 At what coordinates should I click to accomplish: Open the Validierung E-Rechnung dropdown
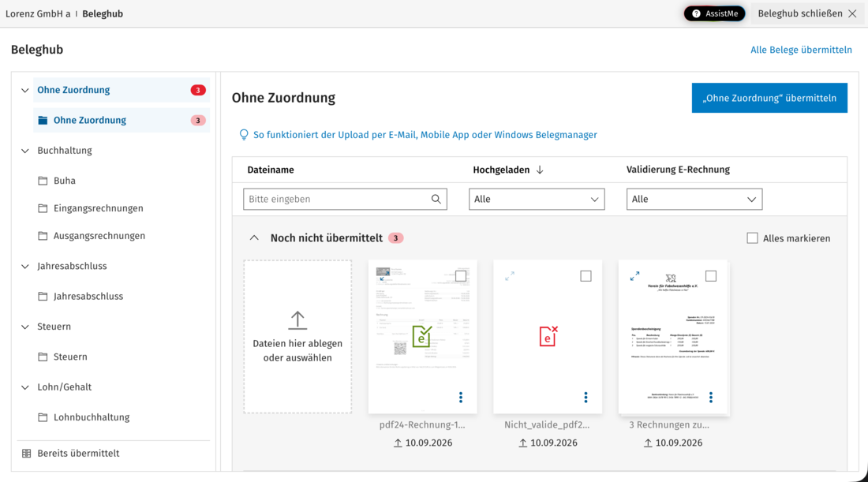pos(694,200)
